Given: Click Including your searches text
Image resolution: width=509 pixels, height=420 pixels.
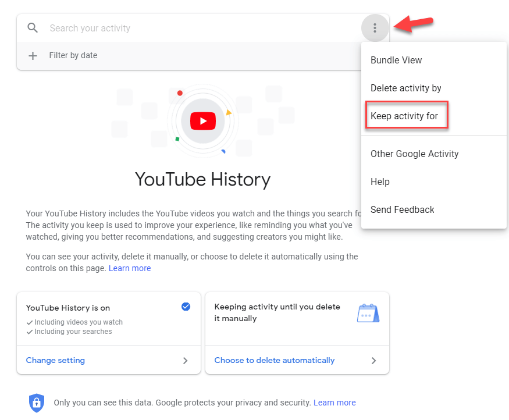Looking at the screenshot, I should [73, 332].
